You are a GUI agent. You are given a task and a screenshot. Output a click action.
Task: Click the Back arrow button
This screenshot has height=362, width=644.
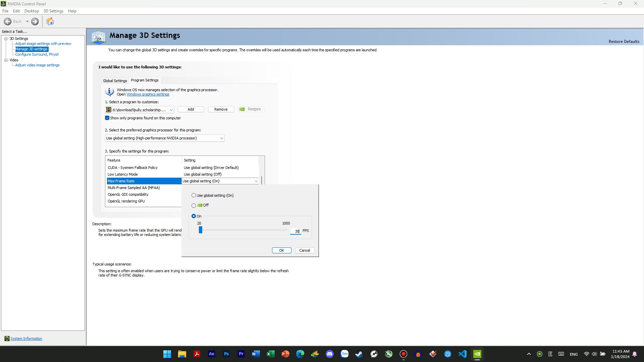click(x=8, y=21)
